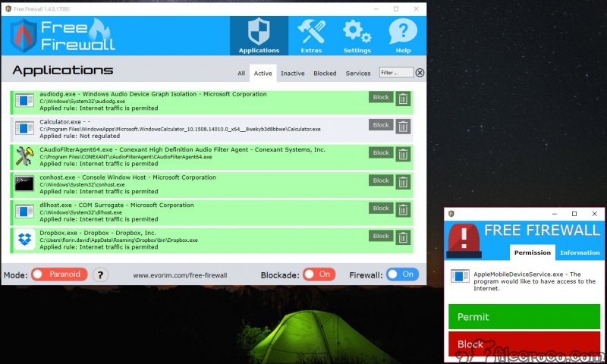Toggle the Paranoid mode switch

tap(59, 275)
